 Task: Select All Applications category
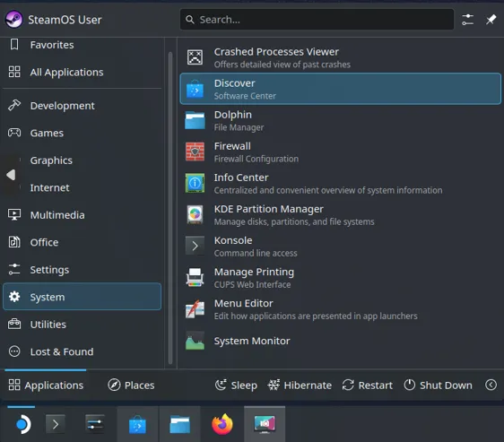(x=82, y=72)
